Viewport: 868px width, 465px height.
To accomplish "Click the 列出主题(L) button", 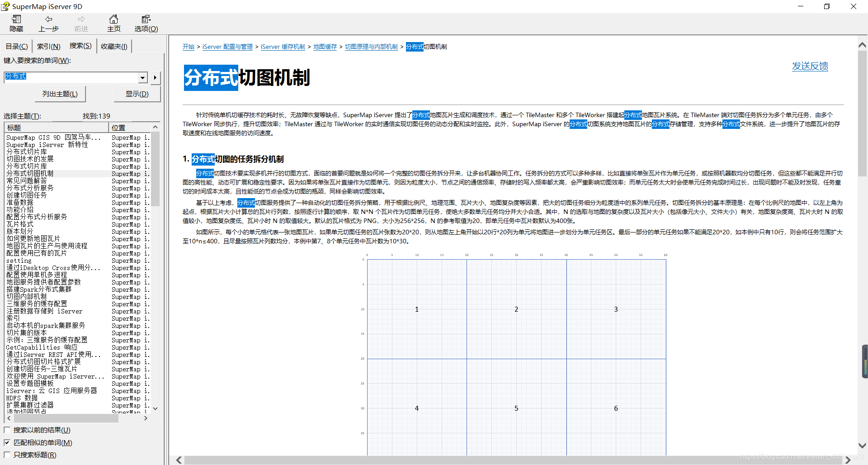I will (x=60, y=94).
